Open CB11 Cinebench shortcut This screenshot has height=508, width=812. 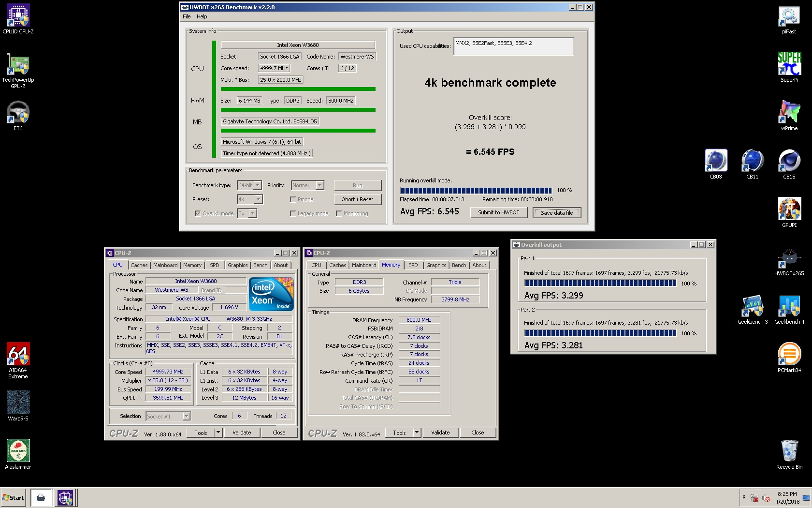coord(752,164)
